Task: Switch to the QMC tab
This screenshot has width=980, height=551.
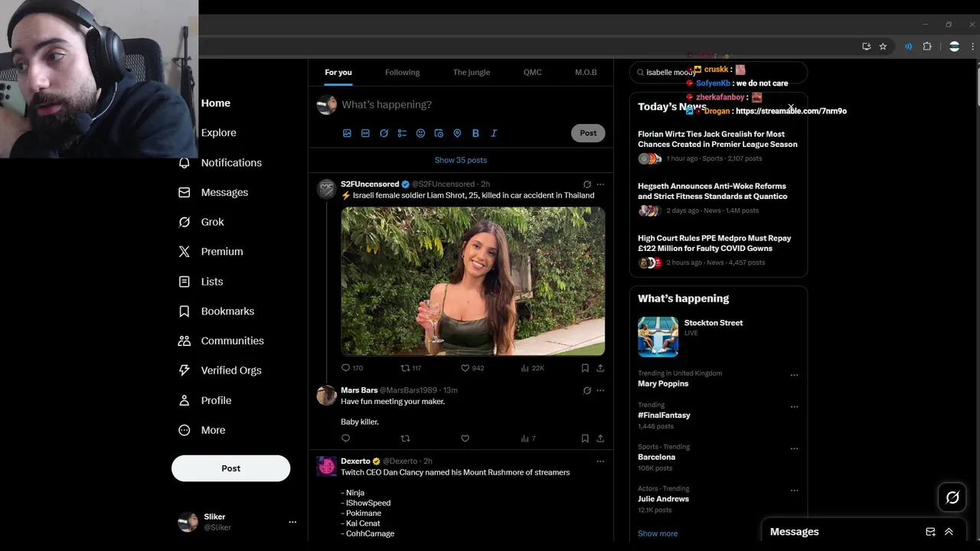Action: (532, 72)
